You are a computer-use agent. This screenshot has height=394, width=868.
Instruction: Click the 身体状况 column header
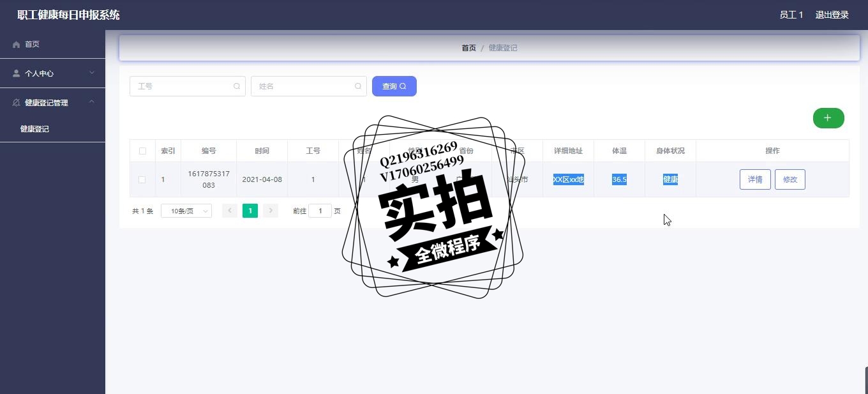click(670, 151)
